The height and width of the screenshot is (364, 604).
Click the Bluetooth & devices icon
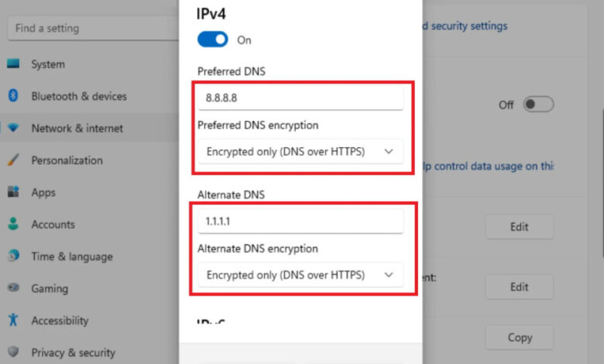pos(13,96)
